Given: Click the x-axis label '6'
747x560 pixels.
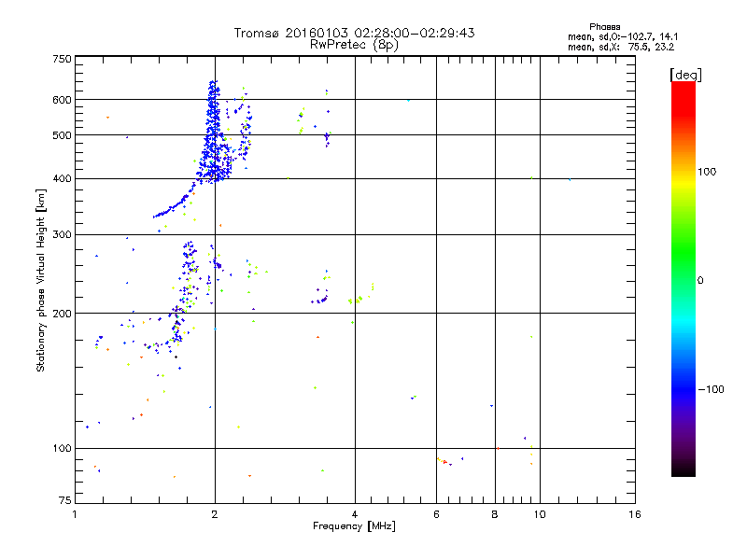Looking at the screenshot, I should coord(436,514).
